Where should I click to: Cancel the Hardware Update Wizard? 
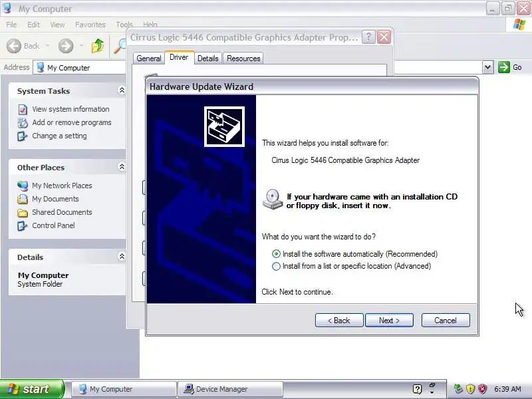(446, 321)
